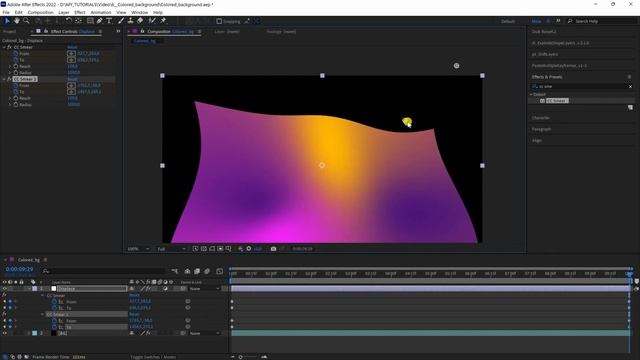The image size is (640, 360).
Task: Select CC Smear in Effects & Presets
Action: [x=557, y=100]
